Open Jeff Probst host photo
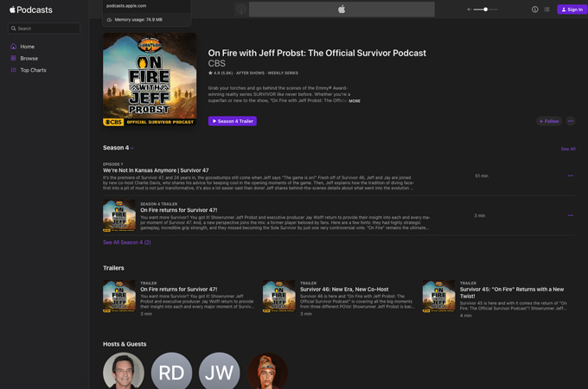Viewport: 588px width, 389px height. coord(124,371)
